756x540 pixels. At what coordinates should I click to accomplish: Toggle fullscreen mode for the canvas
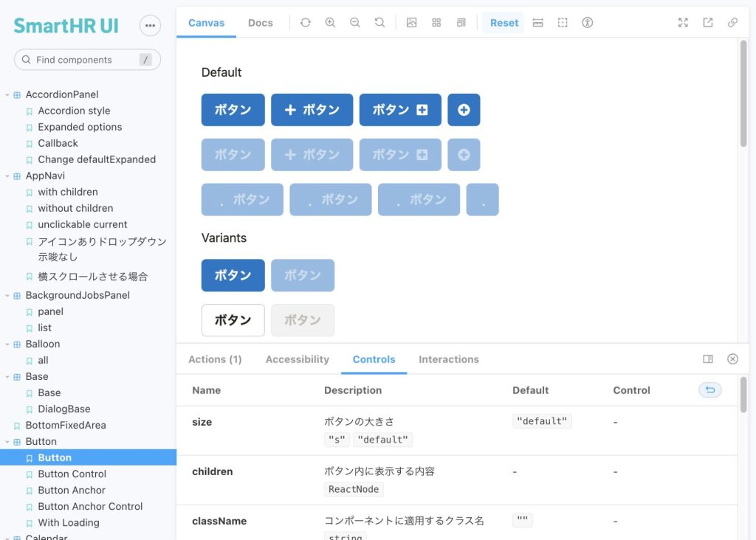(682, 22)
